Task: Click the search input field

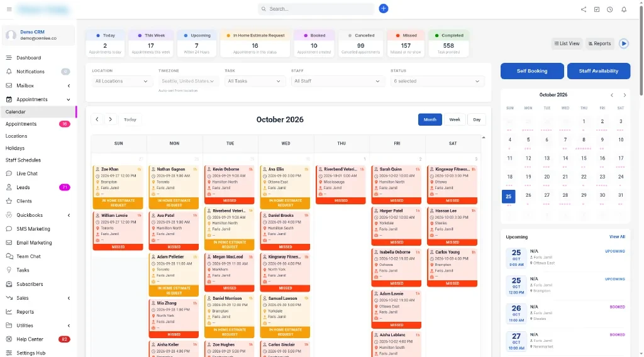Action: tap(316, 9)
